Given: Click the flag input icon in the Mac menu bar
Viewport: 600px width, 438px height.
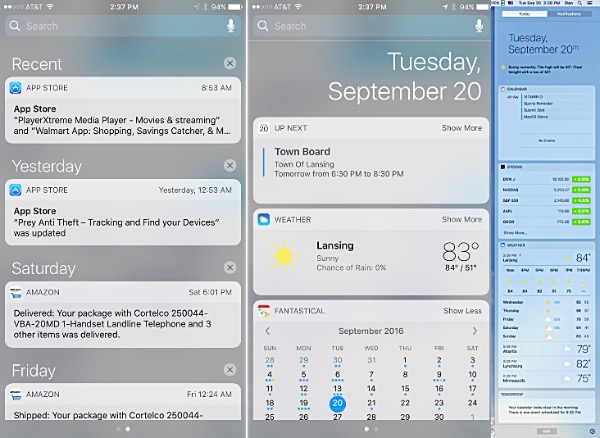Looking at the screenshot, I should coord(510,3).
